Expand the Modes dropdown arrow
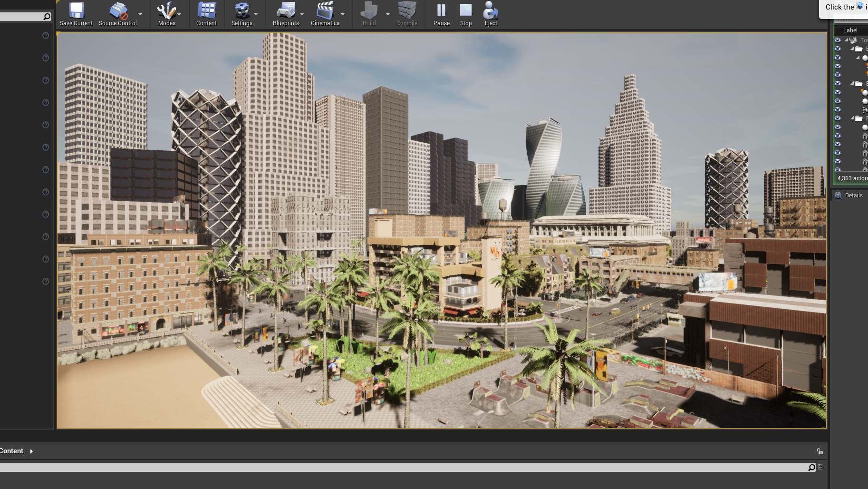The width and height of the screenshot is (868, 489). tap(179, 14)
